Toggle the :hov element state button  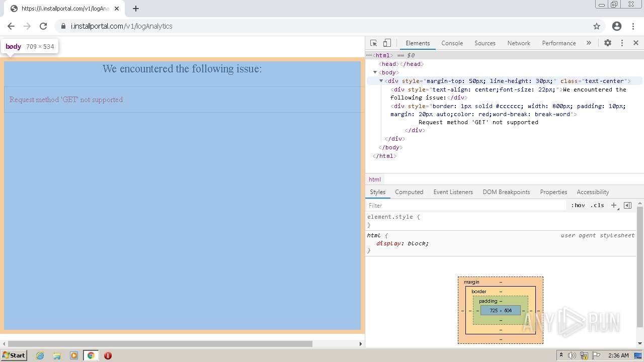point(578,205)
